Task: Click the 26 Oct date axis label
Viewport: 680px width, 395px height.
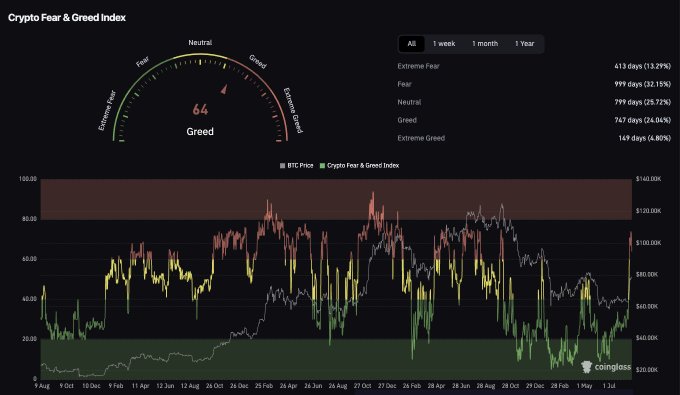Action: coord(214,386)
